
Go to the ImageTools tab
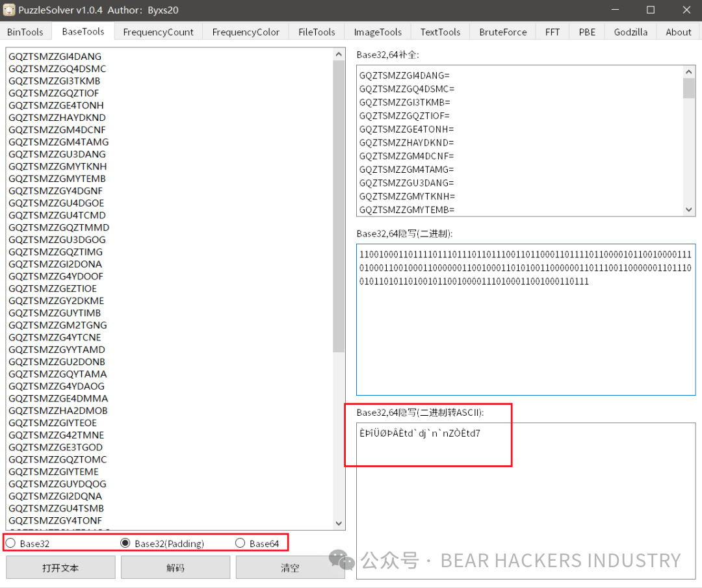coord(378,32)
